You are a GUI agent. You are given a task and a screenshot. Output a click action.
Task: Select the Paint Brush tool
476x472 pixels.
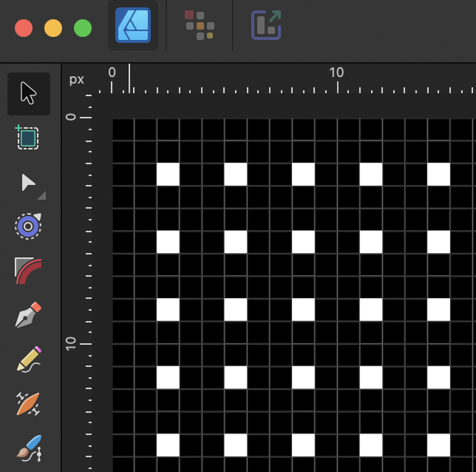29,448
